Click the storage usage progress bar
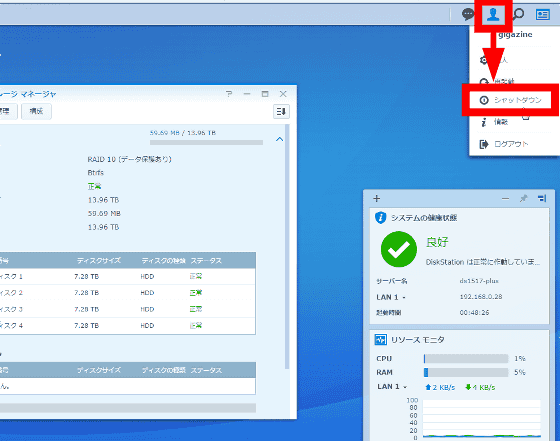Viewport: 560px width, 441px height. pos(206,142)
